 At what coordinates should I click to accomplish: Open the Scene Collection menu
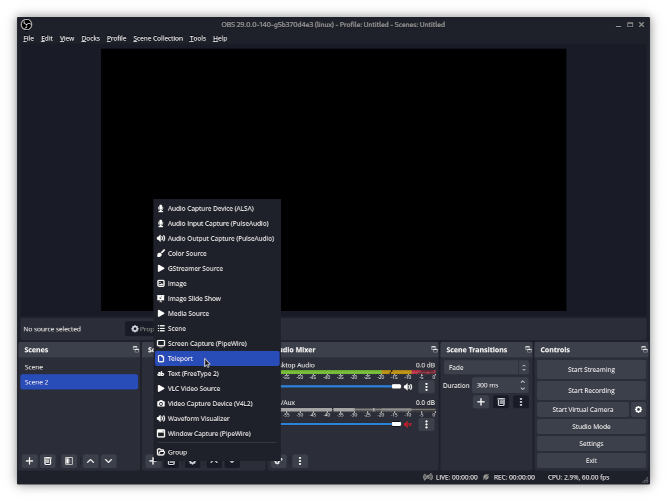[x=158, y=38]
